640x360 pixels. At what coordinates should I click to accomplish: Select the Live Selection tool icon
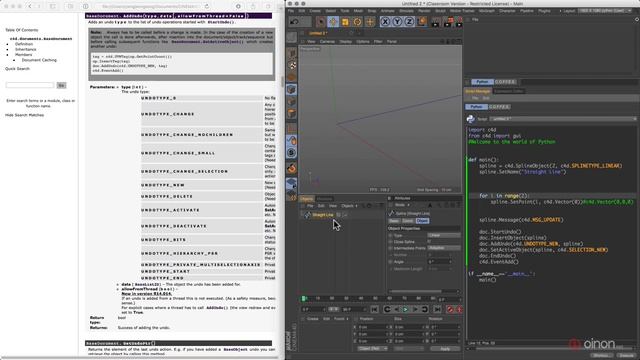pyautogui.click(x=321, y=21)
